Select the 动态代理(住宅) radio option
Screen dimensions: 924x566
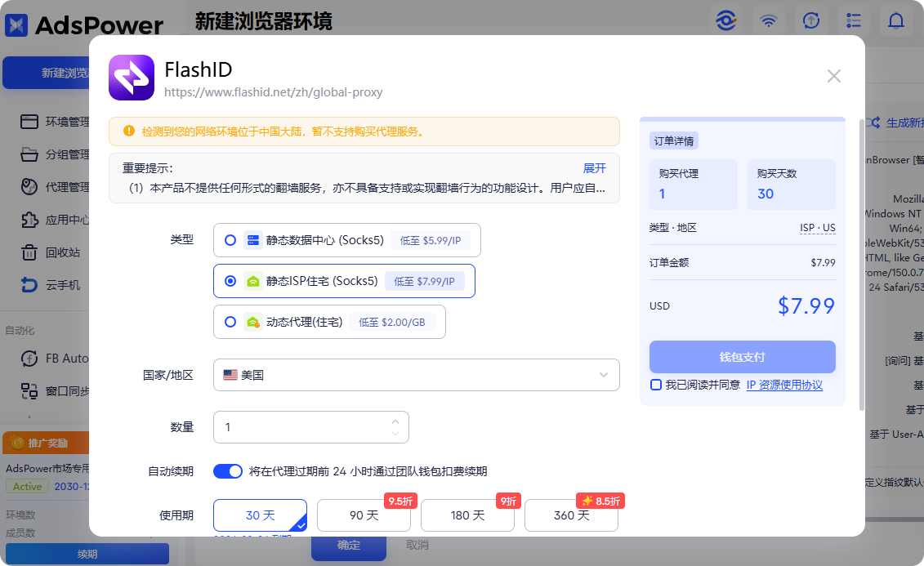230,322
